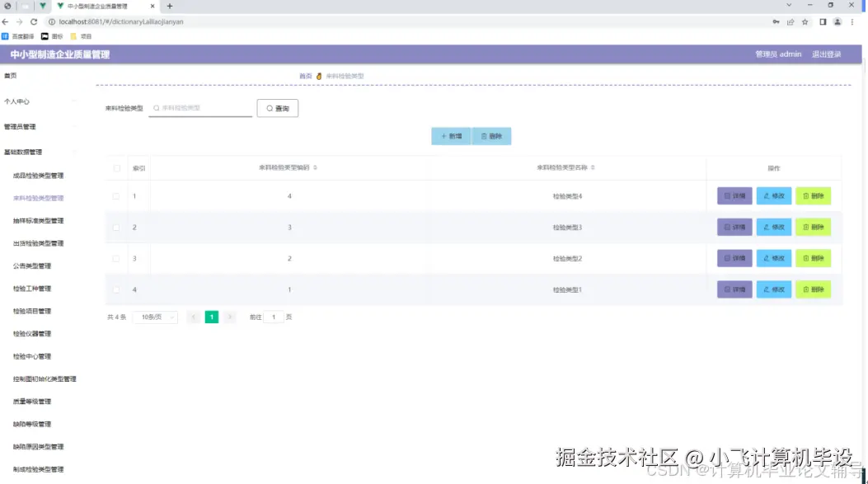Open the 10条/页 page size dropdown

click(156, 317)
